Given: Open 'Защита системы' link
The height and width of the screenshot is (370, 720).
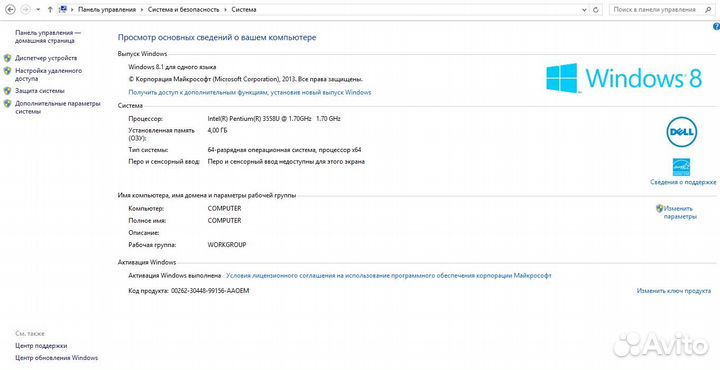Looking at the screenshot, I should [x=40, y=91].
